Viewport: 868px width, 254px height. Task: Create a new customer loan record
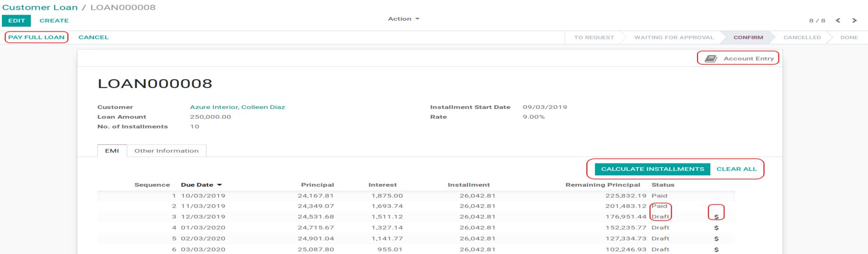pos(54,21)
